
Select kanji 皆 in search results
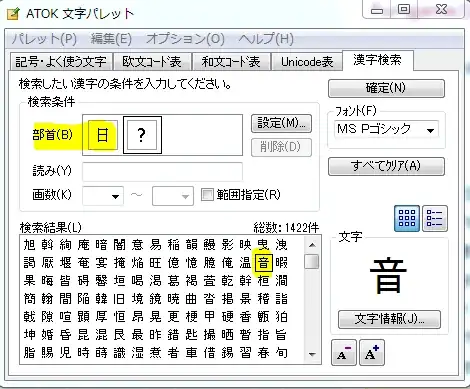[x=65, y=281]
